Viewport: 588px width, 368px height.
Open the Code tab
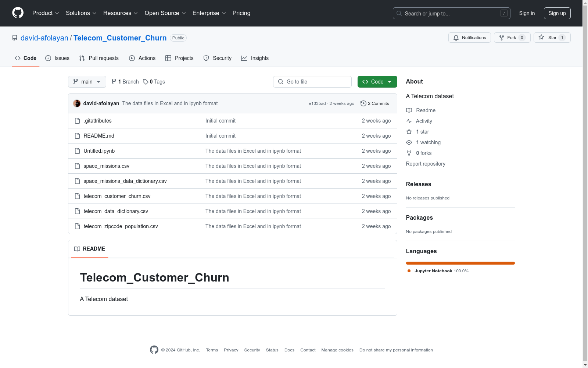[26, 58]
